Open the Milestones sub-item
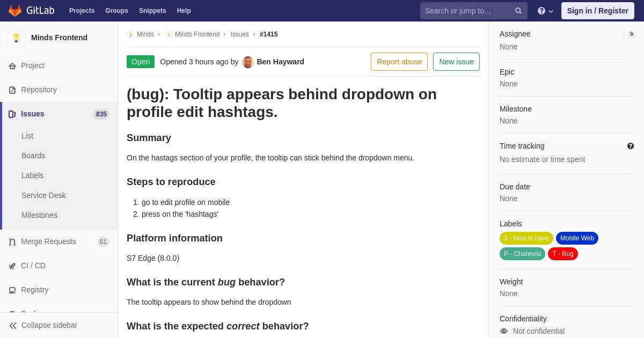Screen dimensions: 644x338 (x=39, y=215)
